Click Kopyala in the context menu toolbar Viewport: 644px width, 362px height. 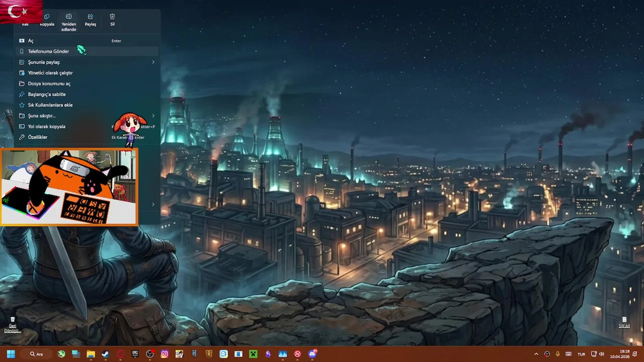[x=47, y=20]
